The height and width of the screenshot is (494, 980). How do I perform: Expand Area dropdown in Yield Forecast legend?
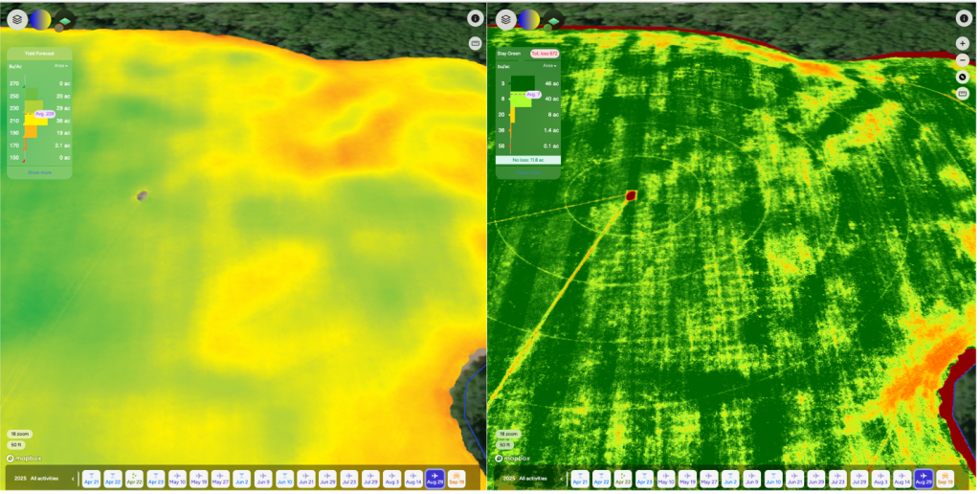click(59, 66)
